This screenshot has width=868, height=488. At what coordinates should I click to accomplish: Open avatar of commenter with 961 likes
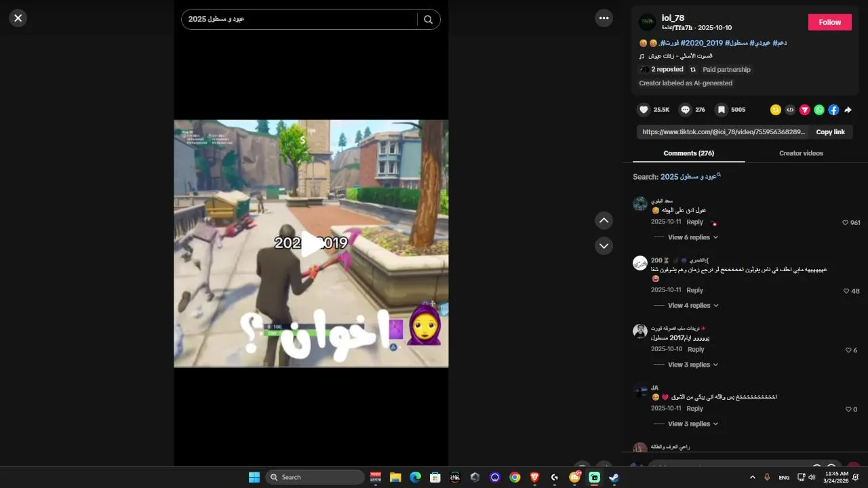tap(640, 204)
